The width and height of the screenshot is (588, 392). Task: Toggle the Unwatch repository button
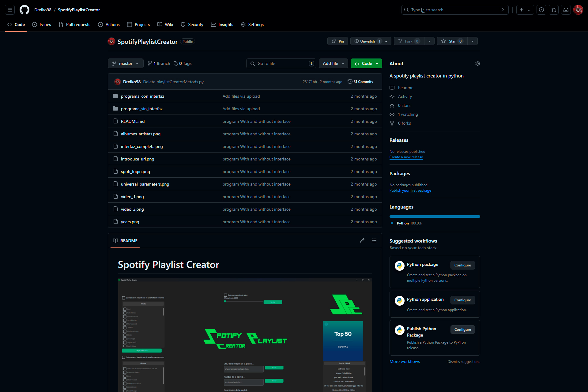click(367, 41)
